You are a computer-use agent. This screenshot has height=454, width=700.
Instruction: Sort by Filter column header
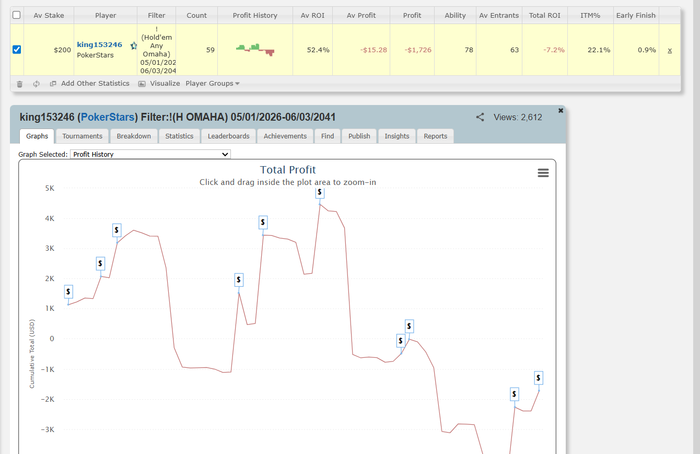click(156, 15)
